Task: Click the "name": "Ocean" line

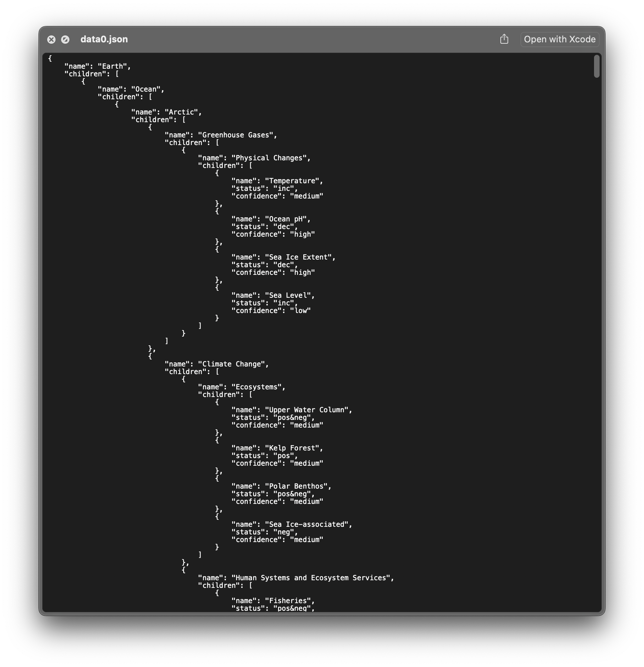Action: pyautogui.click(x=131, y=89)
